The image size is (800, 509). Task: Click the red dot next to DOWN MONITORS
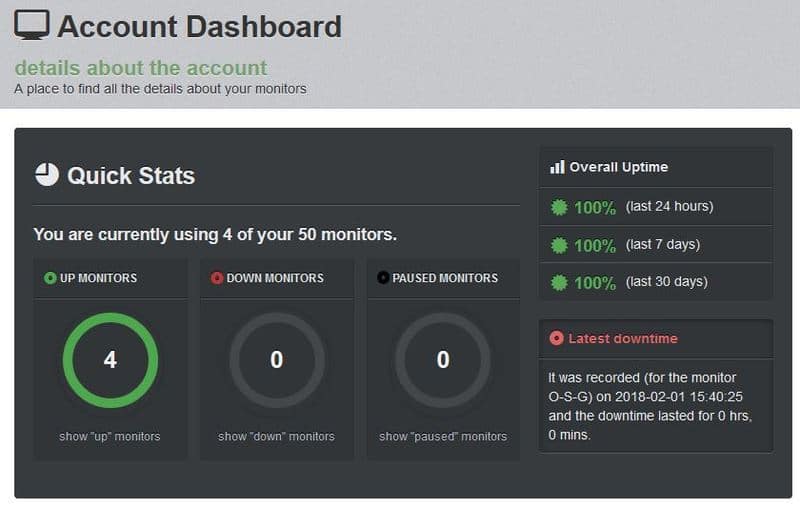coord(217,278)
